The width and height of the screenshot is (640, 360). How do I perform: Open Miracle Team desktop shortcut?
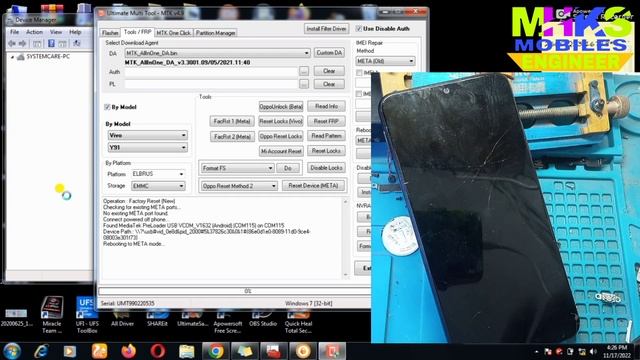tap(52, 315)
